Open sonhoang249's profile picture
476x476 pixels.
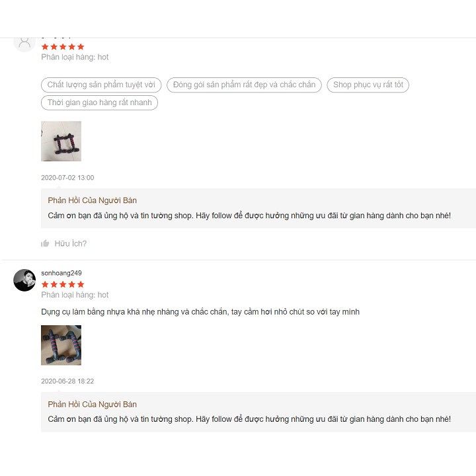tap(24, 280)
